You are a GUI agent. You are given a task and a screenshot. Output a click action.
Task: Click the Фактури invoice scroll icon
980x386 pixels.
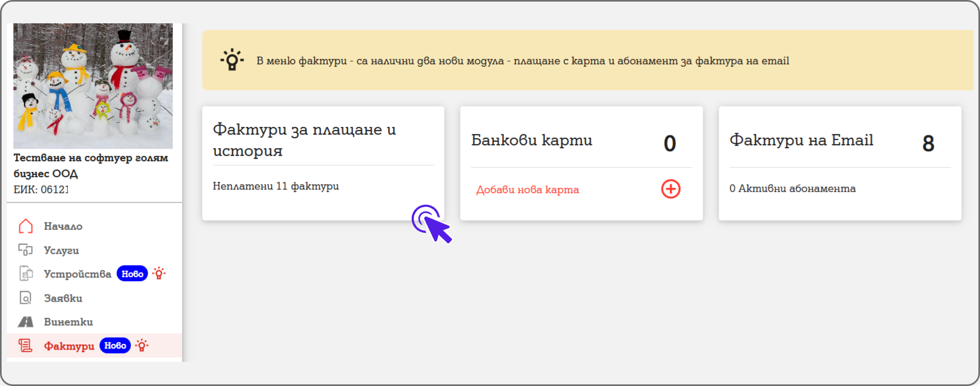(x=25, y=346)
